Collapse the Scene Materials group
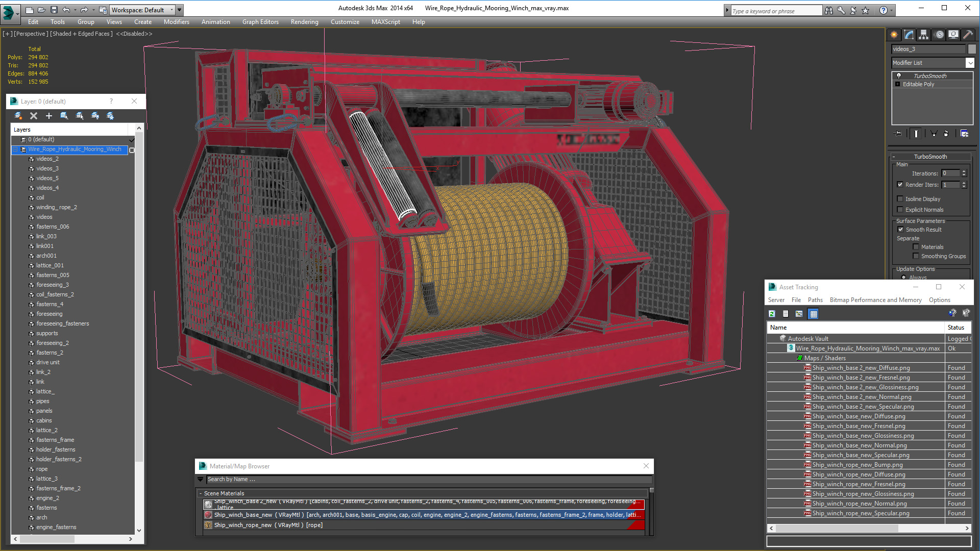This screenshot has width=980, height=551. tap(201, 493)
